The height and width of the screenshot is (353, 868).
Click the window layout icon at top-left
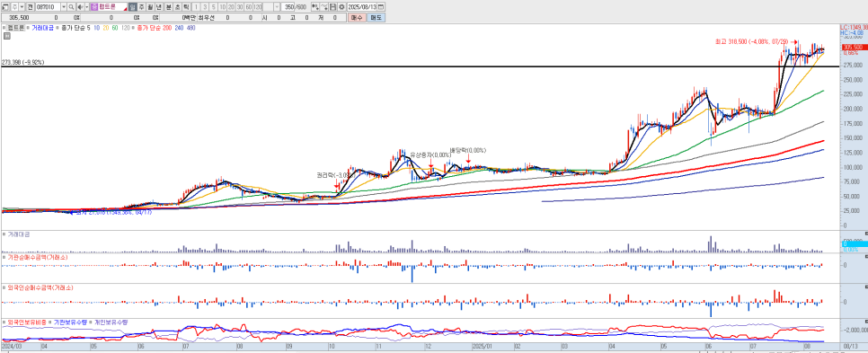tap(5, 6)
